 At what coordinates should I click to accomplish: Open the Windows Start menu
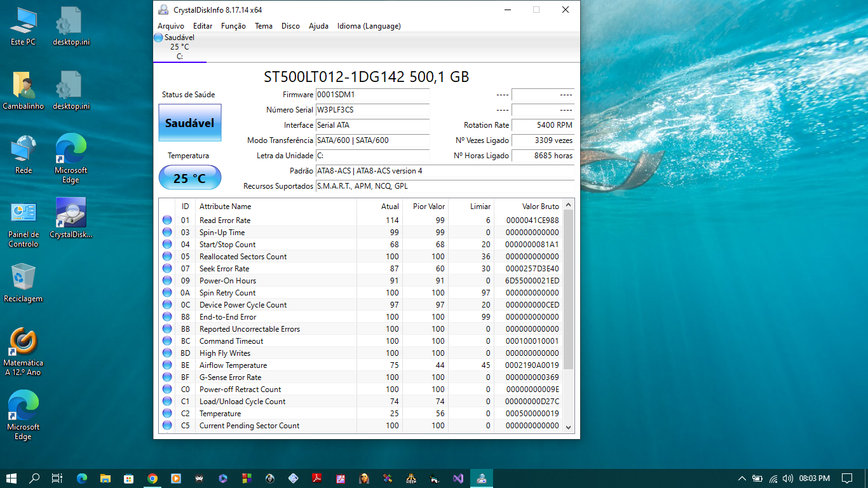tap(11, 478)
